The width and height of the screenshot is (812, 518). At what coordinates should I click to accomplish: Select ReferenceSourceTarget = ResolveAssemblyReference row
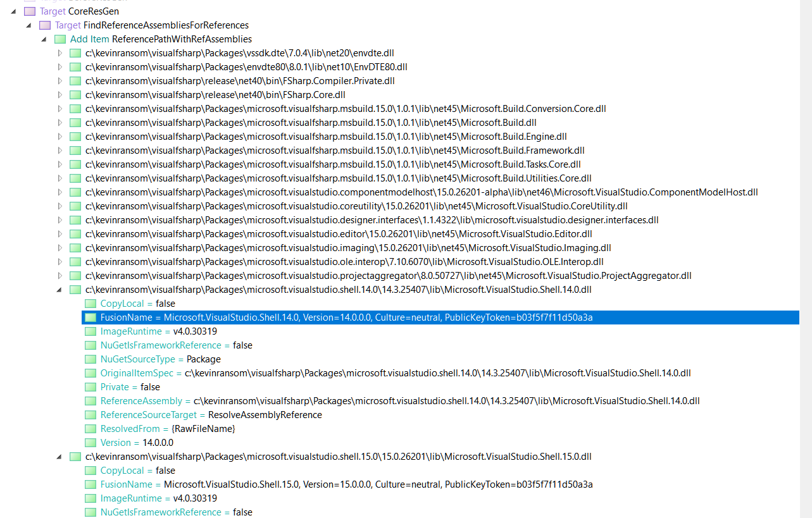tap(211, 415)
